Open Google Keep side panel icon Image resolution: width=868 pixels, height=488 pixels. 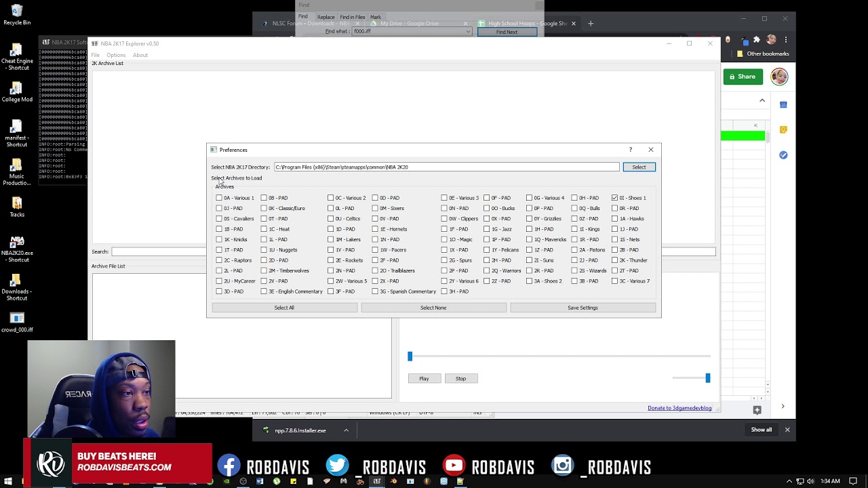point(783,129)
